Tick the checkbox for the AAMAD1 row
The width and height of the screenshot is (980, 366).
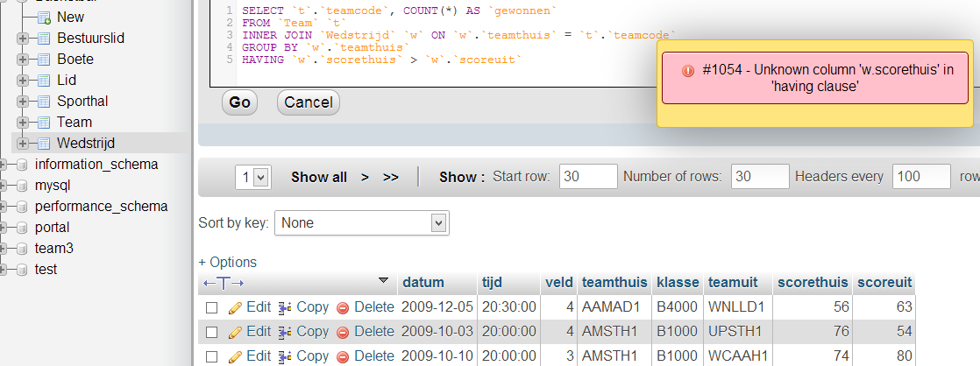211,307
